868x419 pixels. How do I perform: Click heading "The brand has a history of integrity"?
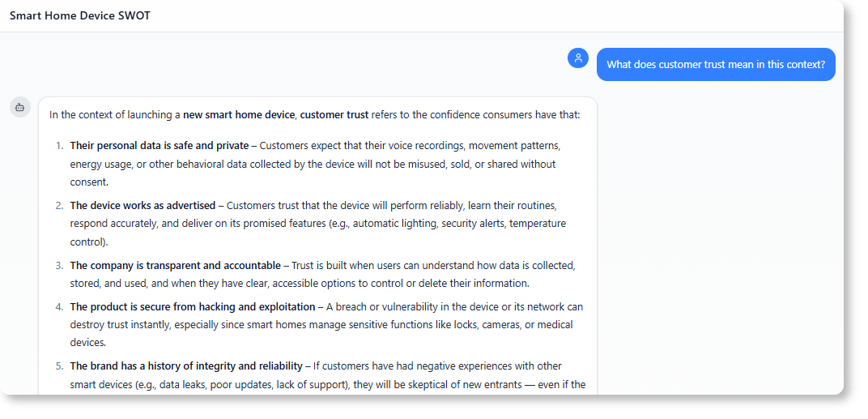pyautogui.click(x=186, y=366)
